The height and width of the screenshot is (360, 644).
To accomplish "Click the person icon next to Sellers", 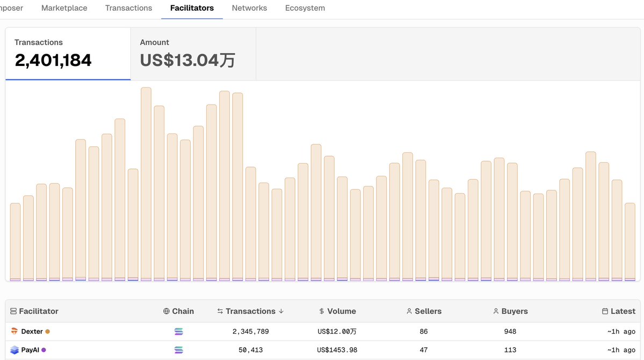I will pos(409,311).
